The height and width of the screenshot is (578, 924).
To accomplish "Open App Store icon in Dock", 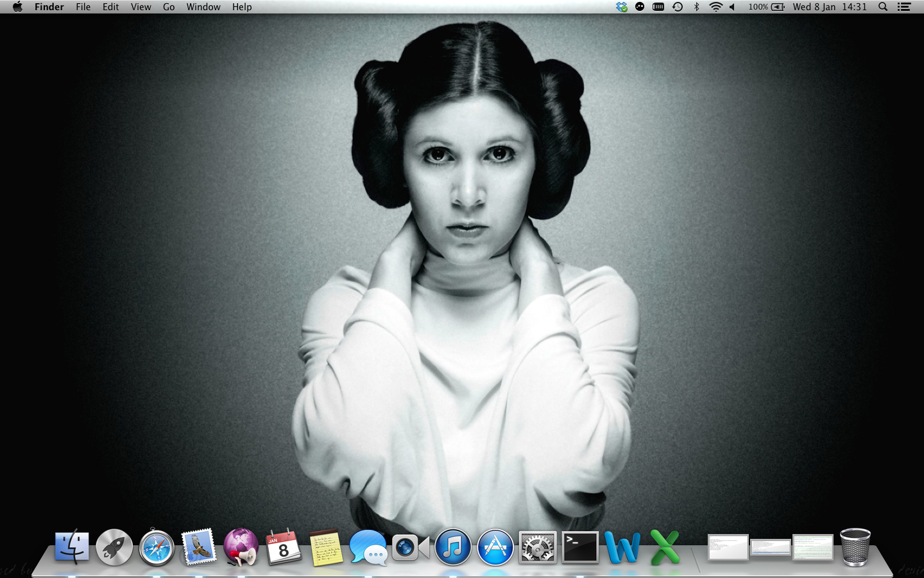I will click(x=495, y=547).
